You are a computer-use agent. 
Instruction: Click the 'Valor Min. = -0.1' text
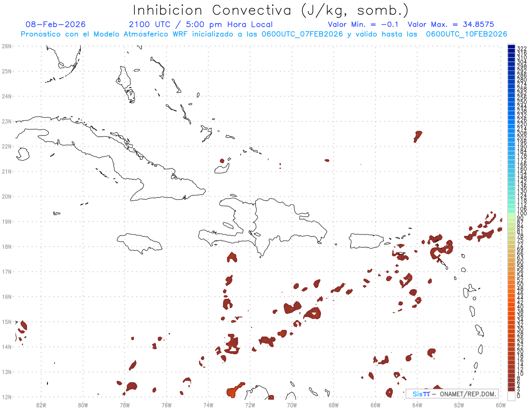(x=363, y=24)
